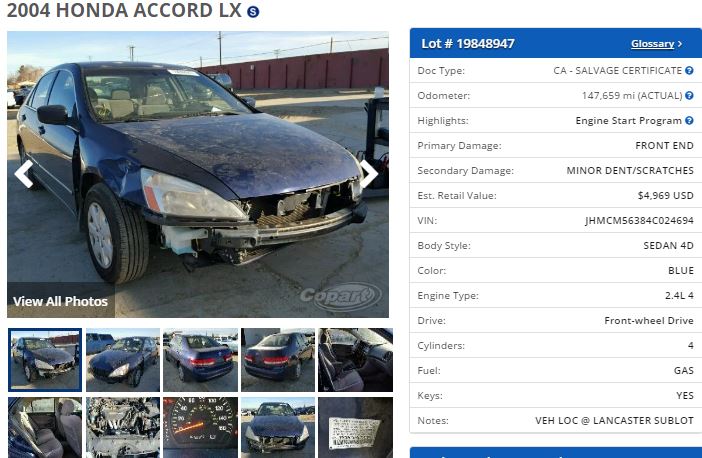Open the Glossary link
The image size is (702, 458).
click(x=652, y=44)
